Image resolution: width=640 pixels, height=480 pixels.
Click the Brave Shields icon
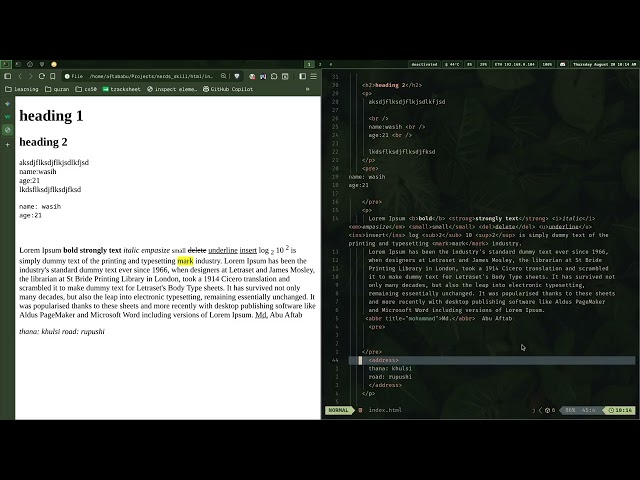pyautogui.click(x=237, y=76)
